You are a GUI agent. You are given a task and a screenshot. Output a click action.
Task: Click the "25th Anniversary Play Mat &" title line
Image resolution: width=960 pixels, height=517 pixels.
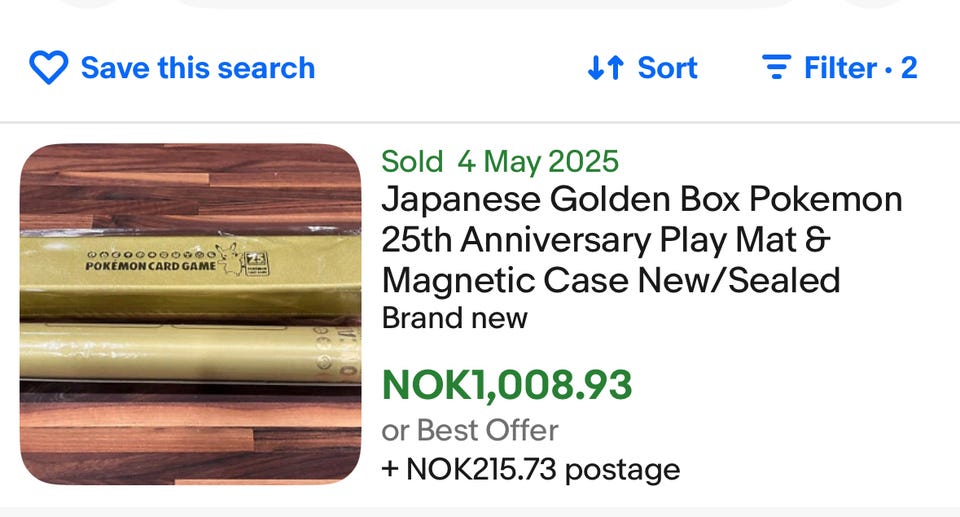(x=606, y=240)
